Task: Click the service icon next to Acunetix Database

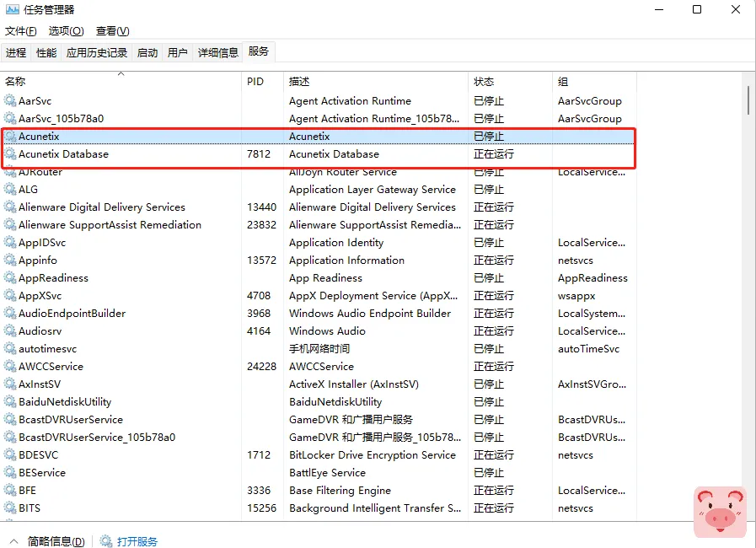Action: pyautogui.click(x=10, y=154)
